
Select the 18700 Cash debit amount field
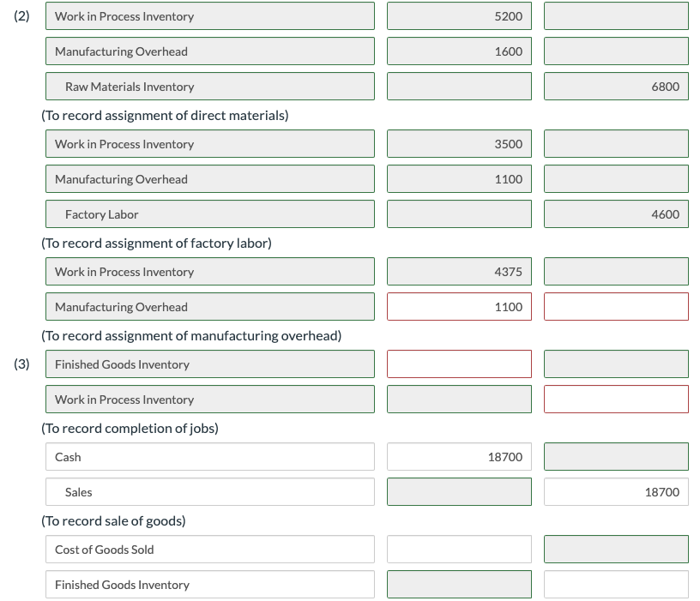pyautogui.click(x=459, y=456)
